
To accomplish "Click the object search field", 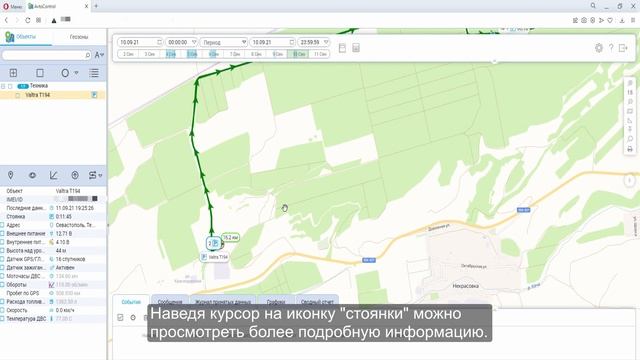I will point(46,55).
